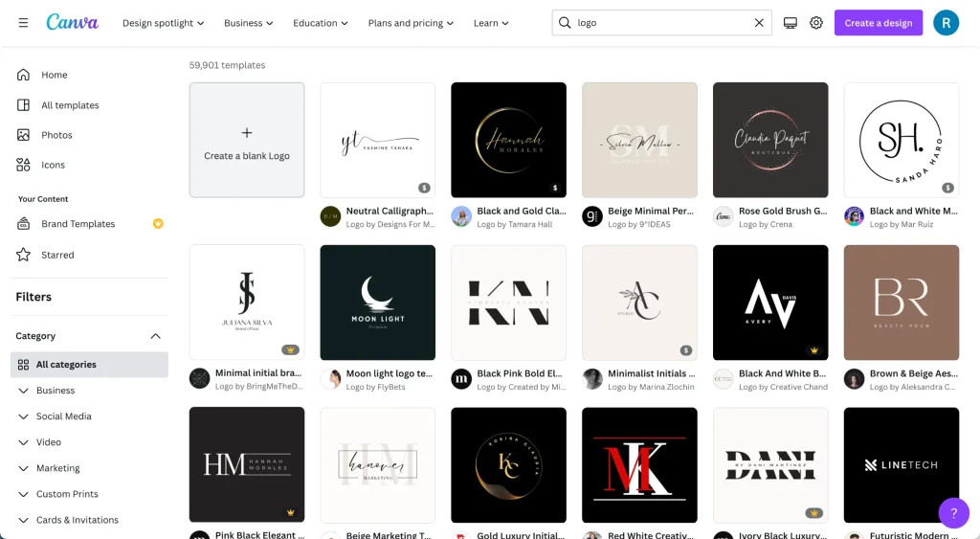Screen dimensions: 980x539
Task: Click the Canva logo
Action: point(72,22)
